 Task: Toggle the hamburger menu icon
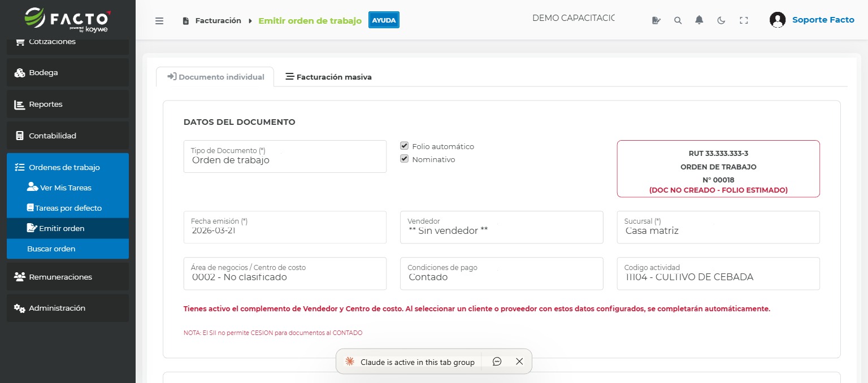tap(159, 20)
